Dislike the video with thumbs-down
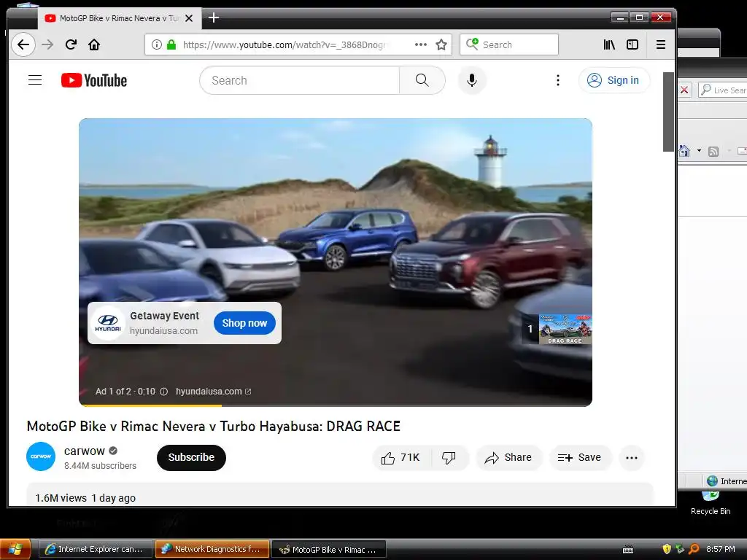The image size is (747, 560). click(449, 458)
